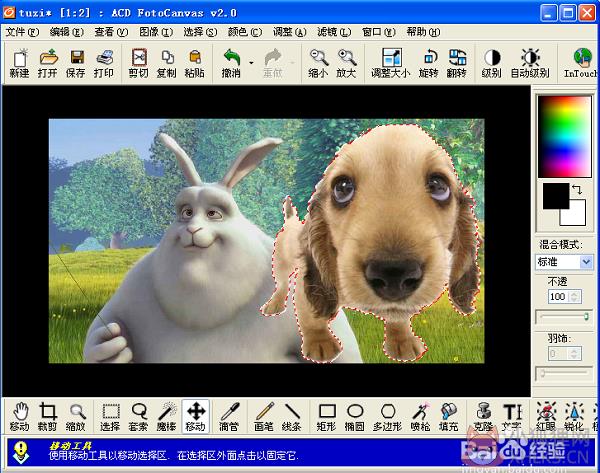
Task: Open the 查看(V) menu
Action: pyautogui.click(x=111, y=32)
